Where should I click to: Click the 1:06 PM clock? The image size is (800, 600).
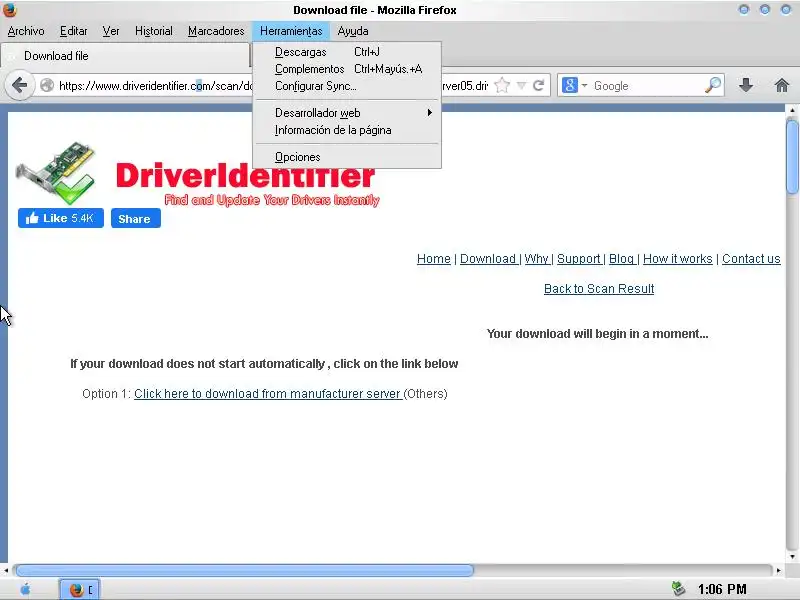pos(721,590)
